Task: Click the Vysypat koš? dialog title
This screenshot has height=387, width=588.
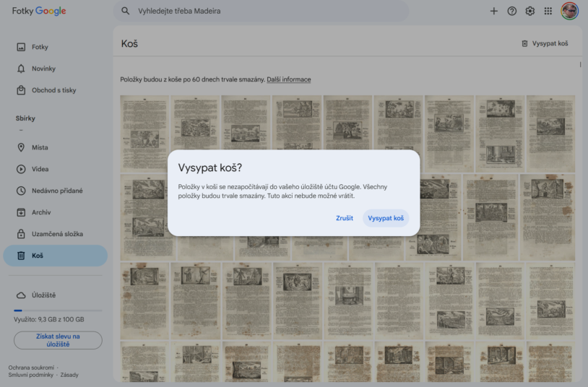Action: tap(210, 168)
